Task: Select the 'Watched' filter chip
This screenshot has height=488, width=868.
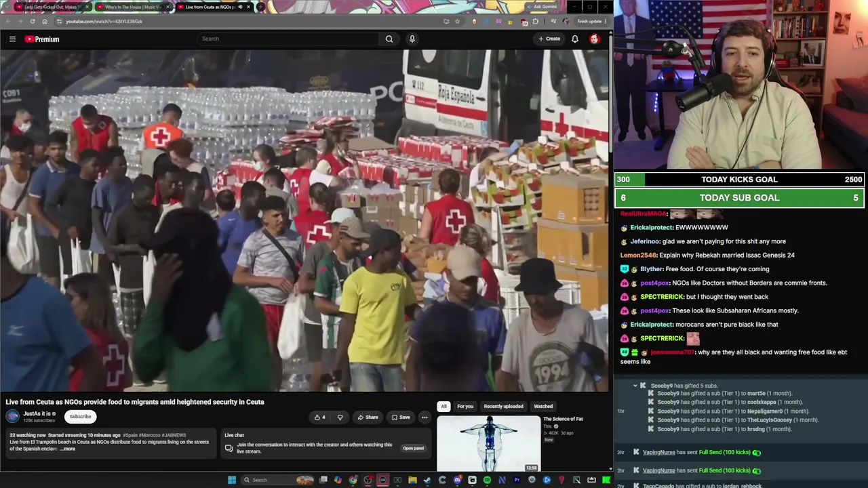Action: (x=543, y=407)
